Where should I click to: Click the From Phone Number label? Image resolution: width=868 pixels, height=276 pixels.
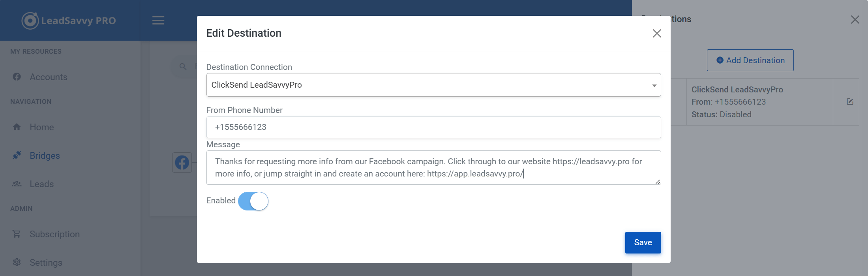tap(244, 110)
